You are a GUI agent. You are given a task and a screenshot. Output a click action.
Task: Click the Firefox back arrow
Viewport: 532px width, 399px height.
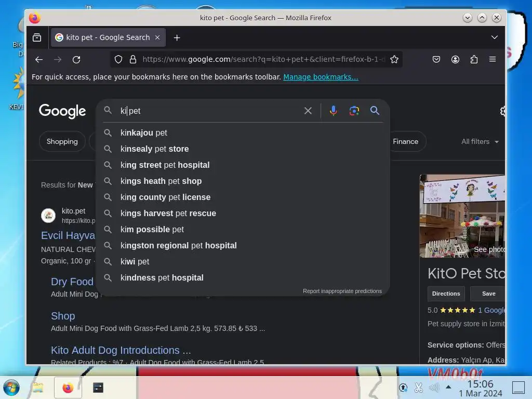tap(39, 59)
